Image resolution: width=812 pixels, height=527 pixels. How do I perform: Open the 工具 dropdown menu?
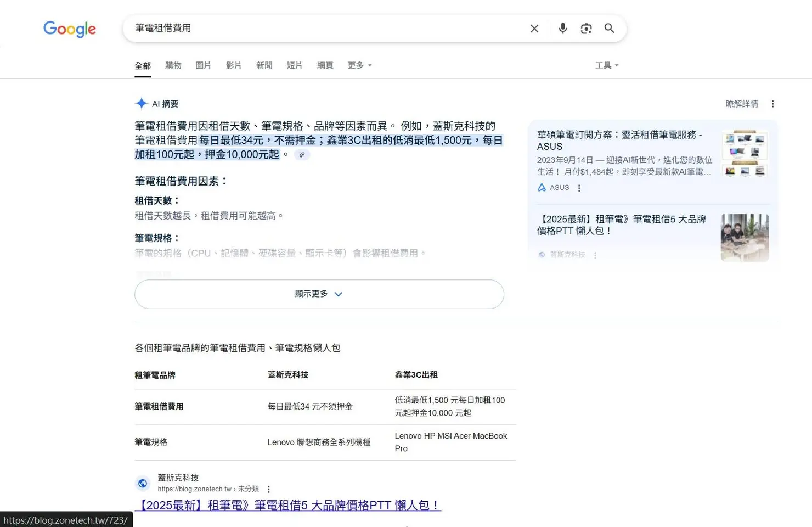point(606,65)
